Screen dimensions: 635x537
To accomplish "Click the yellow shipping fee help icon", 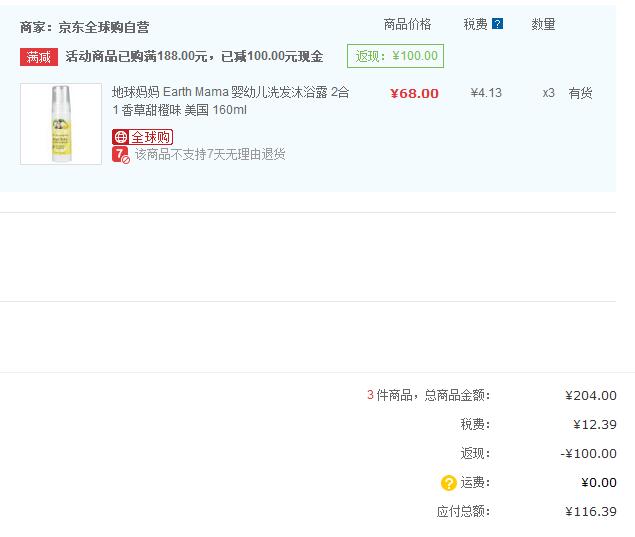I will [449, 483].
